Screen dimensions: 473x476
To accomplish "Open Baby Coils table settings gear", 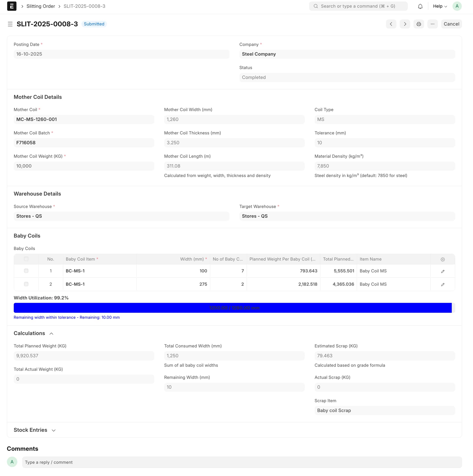I will tap(442, 260).
